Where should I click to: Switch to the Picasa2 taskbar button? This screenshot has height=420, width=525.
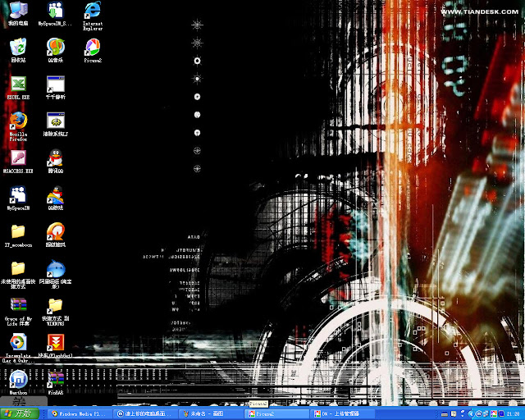(x=276, y=414)
